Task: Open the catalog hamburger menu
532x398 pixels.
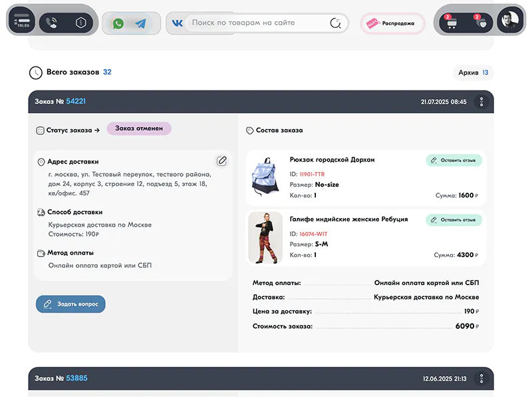Action: pos(21,20)
